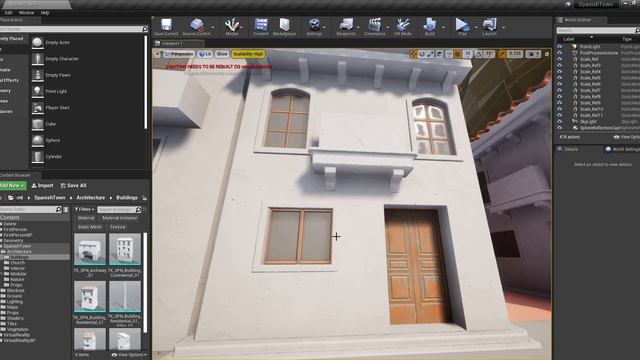This screenshot has height=360, width=640.
Task: Click the Launch toolbar icon
Action: tap(489, 27)
